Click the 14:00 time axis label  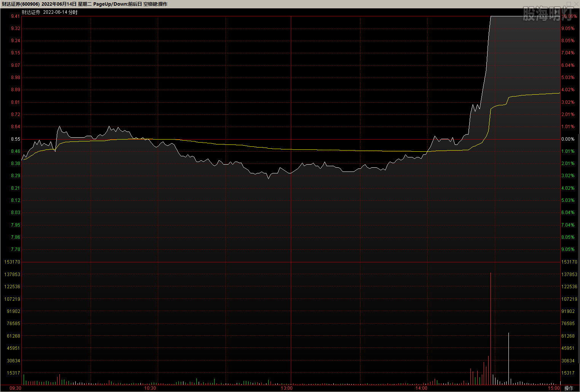[421, 388]
